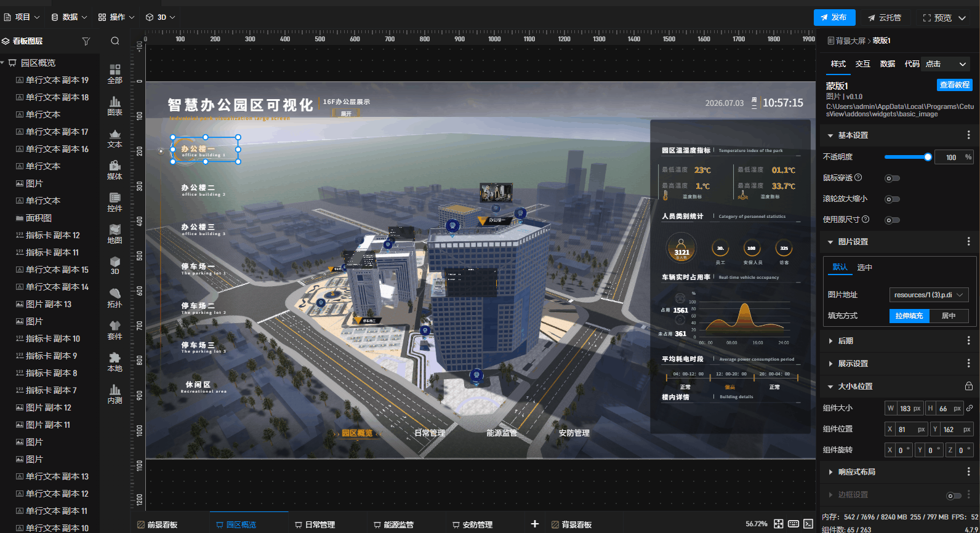
Task: Switch to the 选中 image state tab
Action: [x=865, y=268]
